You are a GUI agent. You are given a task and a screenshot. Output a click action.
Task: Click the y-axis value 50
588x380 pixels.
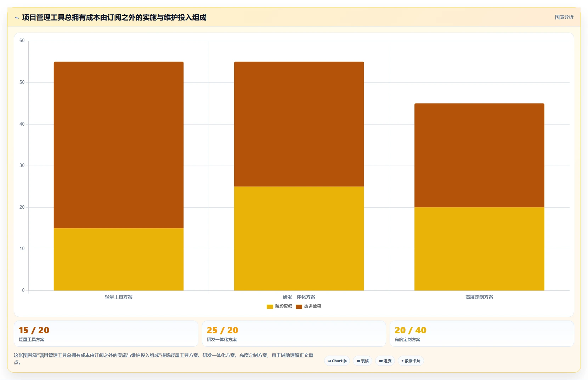22,82
